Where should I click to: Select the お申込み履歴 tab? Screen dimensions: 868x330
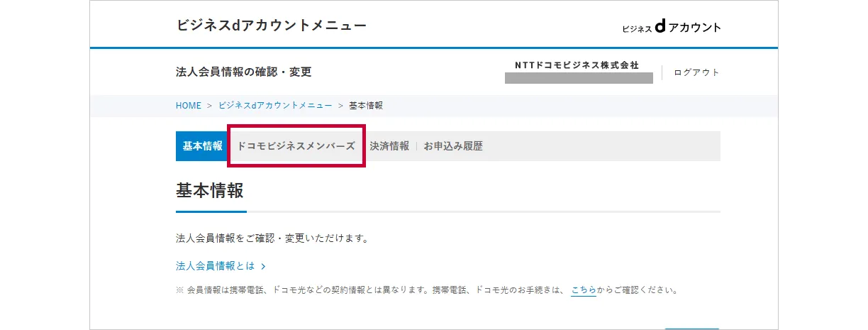point(453,146)
